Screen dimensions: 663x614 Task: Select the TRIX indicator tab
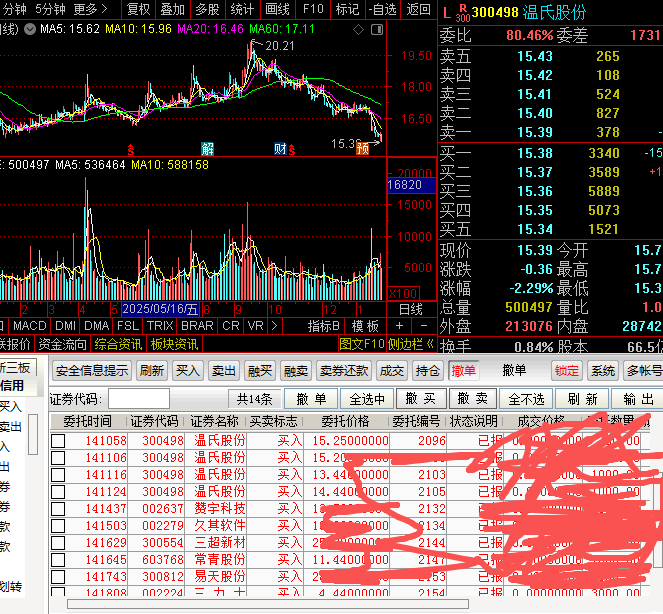160,326
